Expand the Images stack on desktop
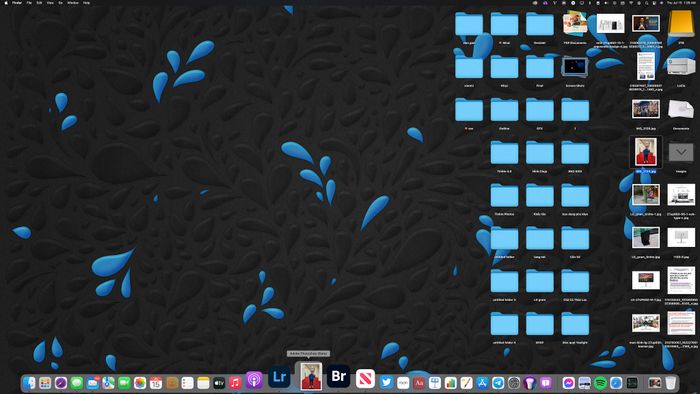The height and width of the screenshot is (394, 700). [681, 153]
